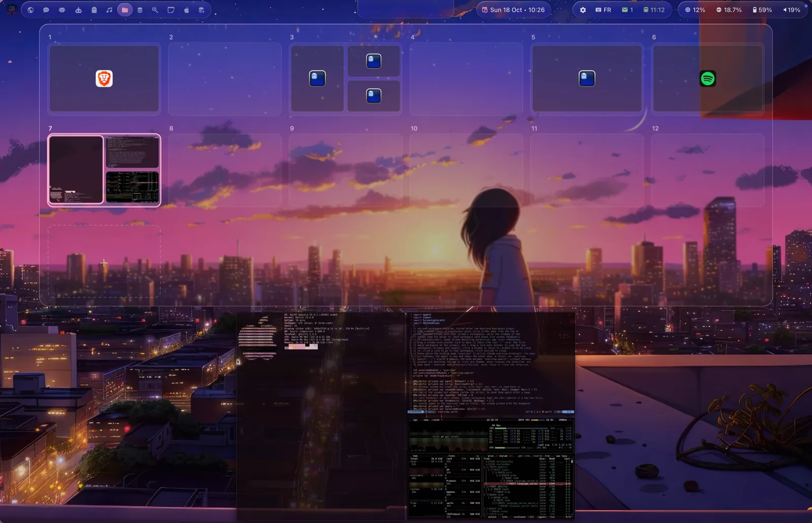Switch to empty workspace 8
812x523 pixels.
225,170
